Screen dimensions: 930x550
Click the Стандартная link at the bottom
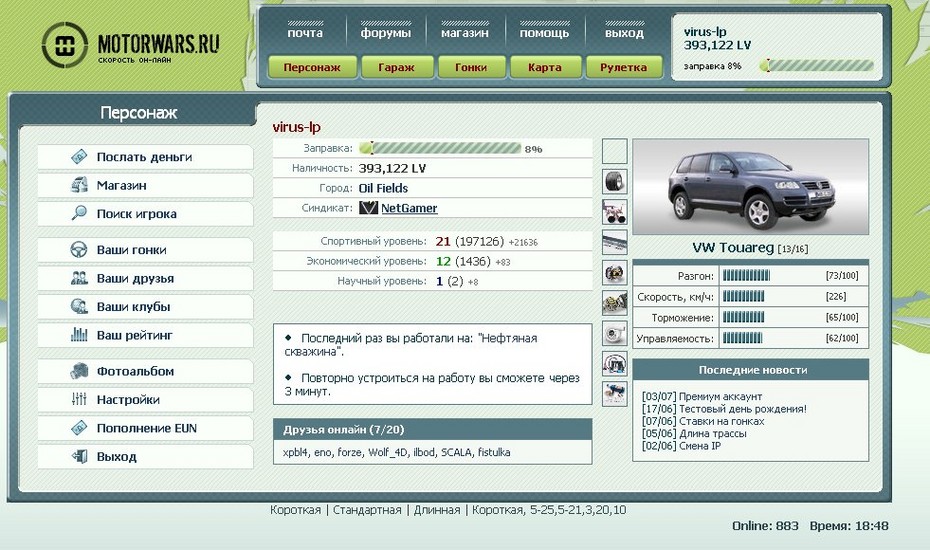point(367,510)
